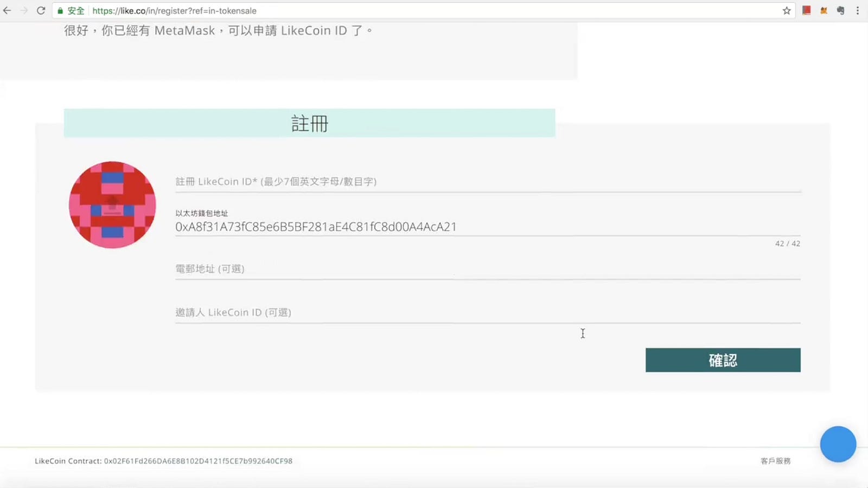This screenshot has height=488, width=868.
Task: Click the optional email address field
Action: coord(488,269)
